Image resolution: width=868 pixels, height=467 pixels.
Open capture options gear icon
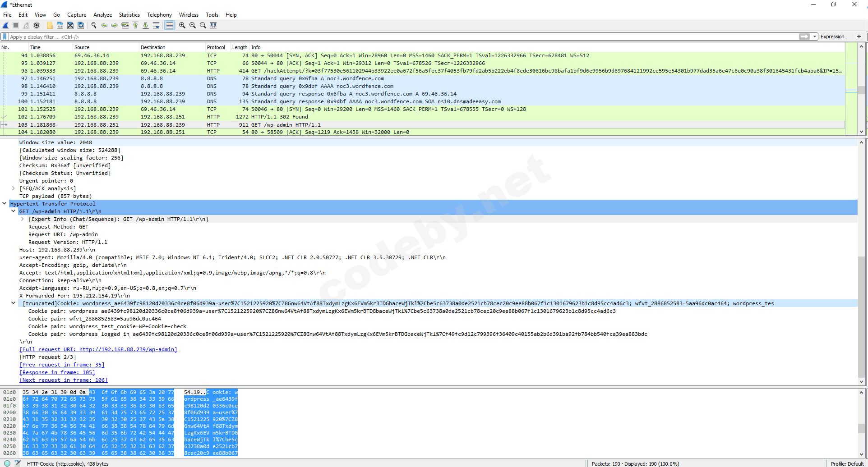tap(37, 25)
